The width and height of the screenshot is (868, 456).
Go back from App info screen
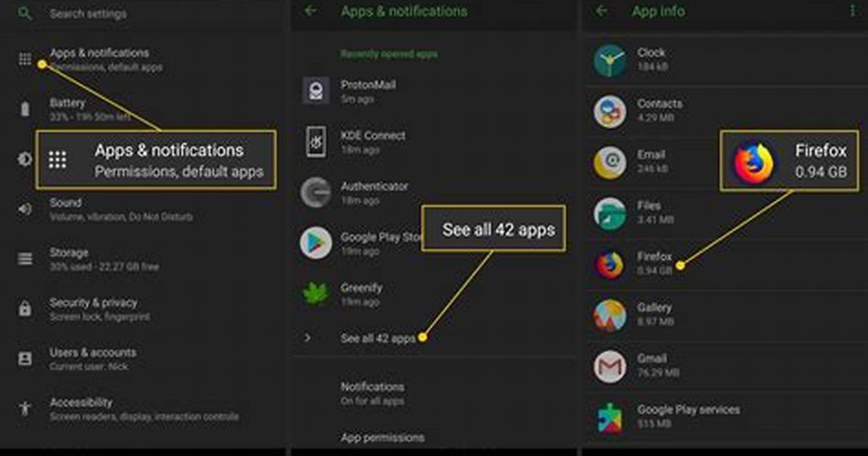(x=602, y=10)
